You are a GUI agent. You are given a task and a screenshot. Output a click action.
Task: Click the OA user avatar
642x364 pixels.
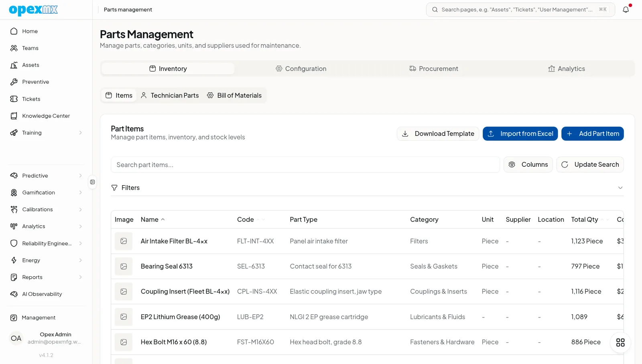pyautogui.click(x=16, y=338)
